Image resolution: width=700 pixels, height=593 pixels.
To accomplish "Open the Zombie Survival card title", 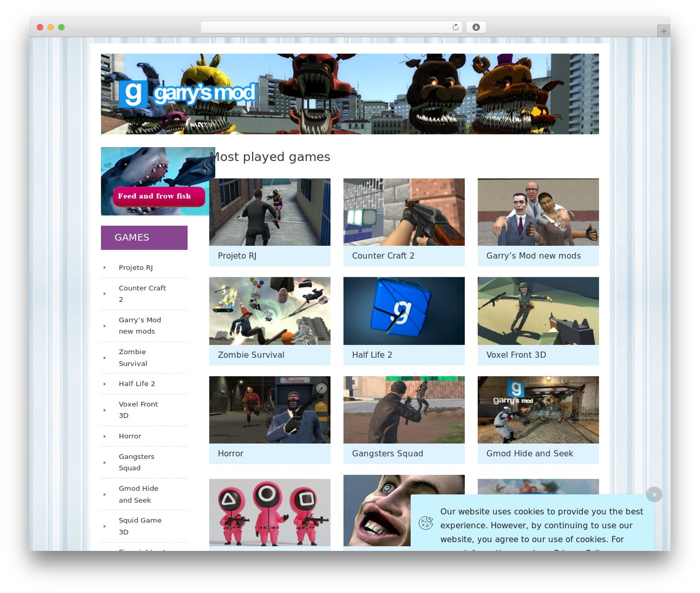I will 251,355.
